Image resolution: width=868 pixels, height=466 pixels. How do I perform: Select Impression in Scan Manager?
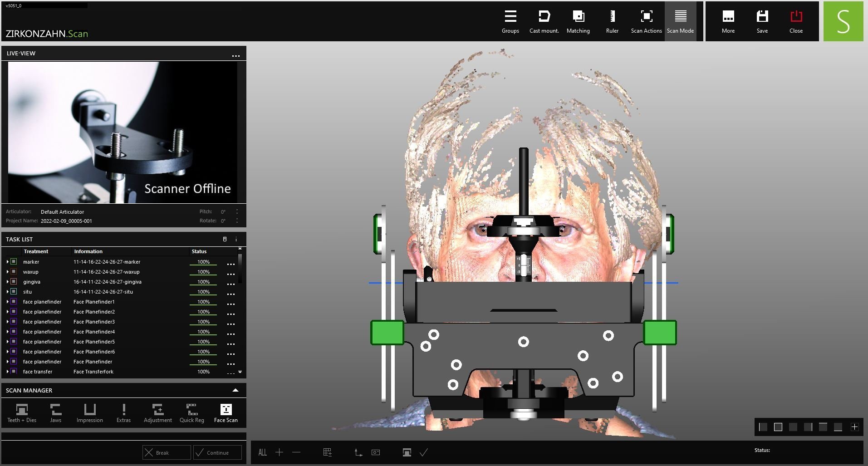(89, 413)
